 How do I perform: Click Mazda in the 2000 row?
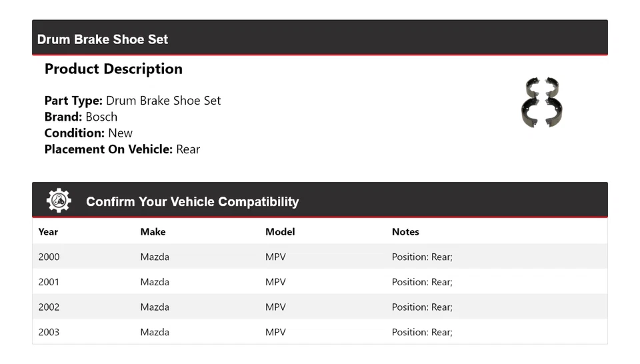coord(155,257)
